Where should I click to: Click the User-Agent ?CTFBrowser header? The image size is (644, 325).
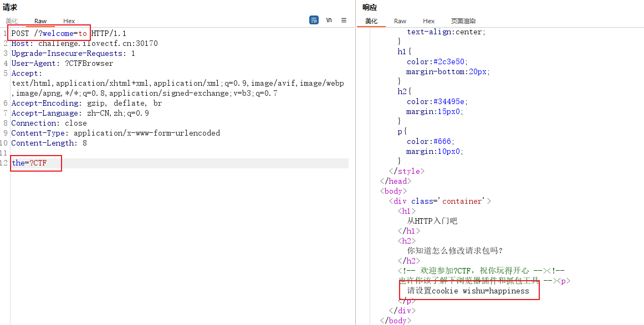tap(62, 63)
